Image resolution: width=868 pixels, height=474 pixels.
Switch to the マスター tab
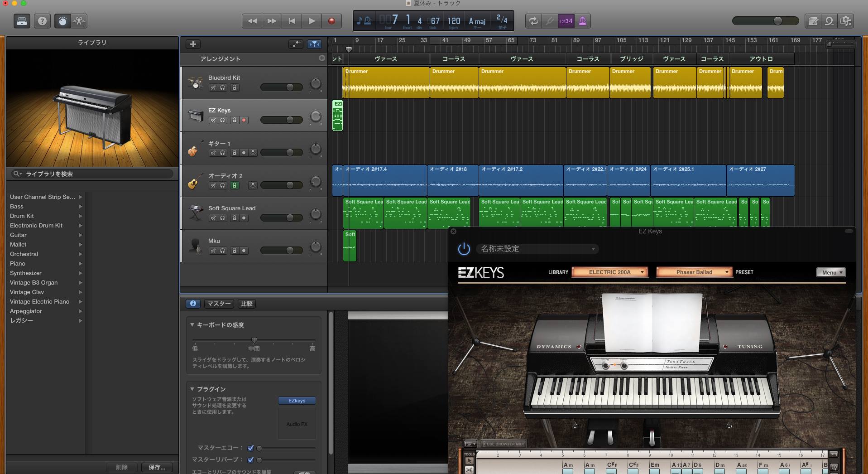pyautogui.click(x=219, y=304)
